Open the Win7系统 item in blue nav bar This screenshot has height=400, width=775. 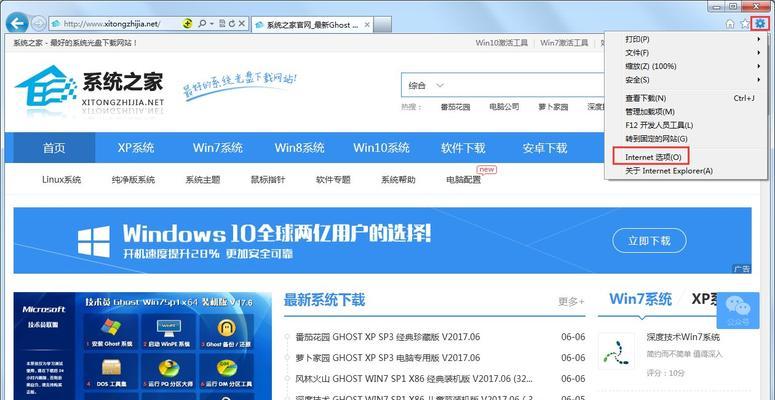click(217, 148)
